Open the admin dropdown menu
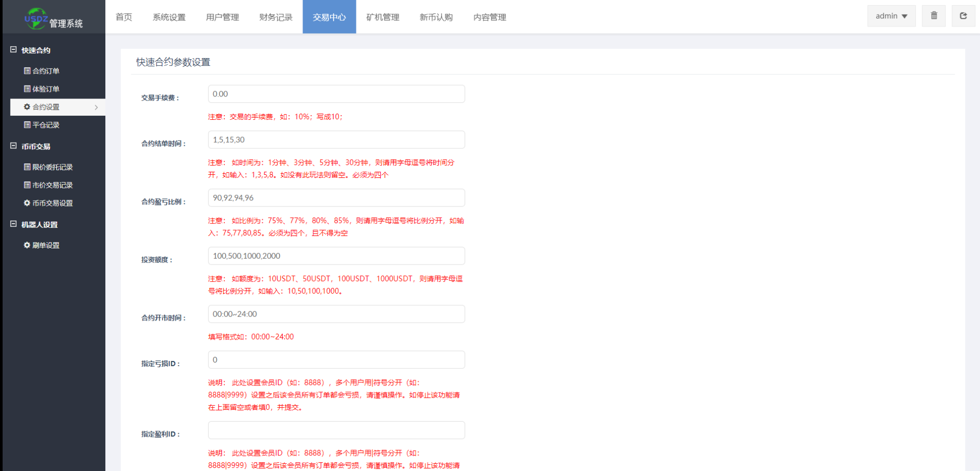This screenshot has width=980, height=471. [891, 16]
